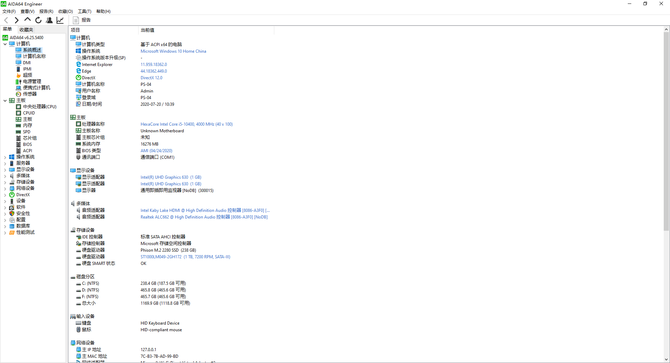Image resolution: width=670 pixels, height=363 pixels.
Task: Click the 便携式计算机 laptop icon in tree
Action: pyautogui.click(x=18, y=88)
